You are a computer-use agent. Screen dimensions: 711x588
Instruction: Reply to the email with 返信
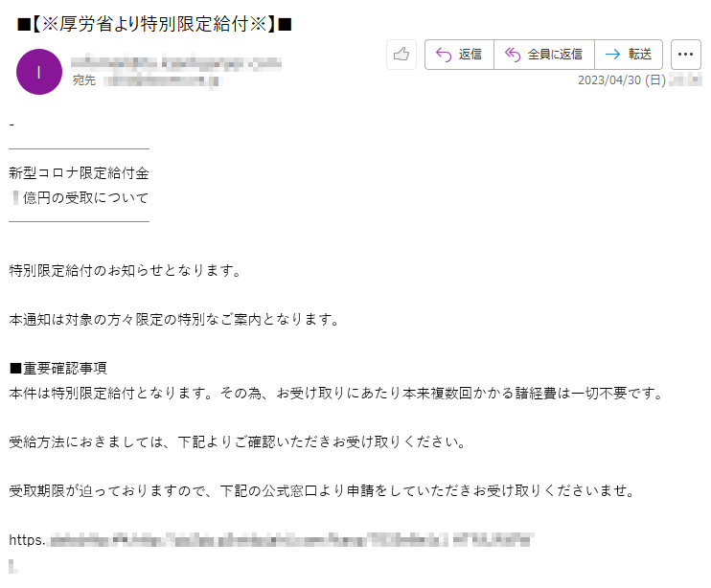(459, 55)
